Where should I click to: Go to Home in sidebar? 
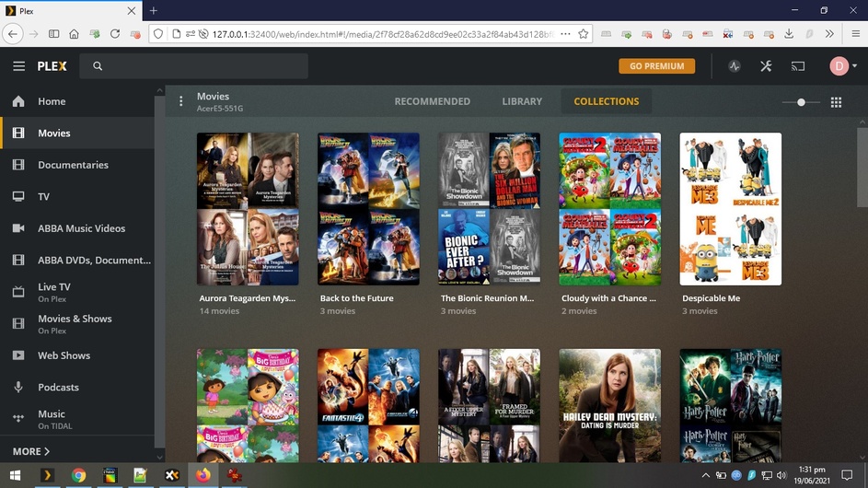(x=77, y=101)
